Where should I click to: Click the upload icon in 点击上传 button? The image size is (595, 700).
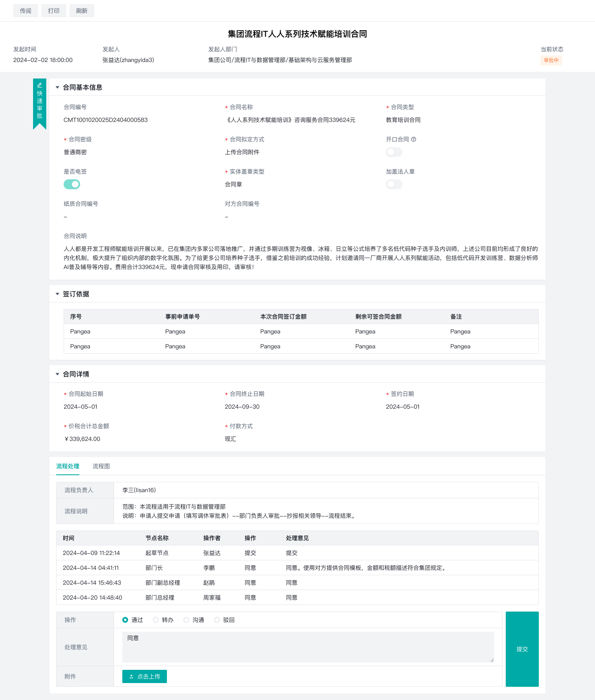pyautogui.click(x=131, y=676)
